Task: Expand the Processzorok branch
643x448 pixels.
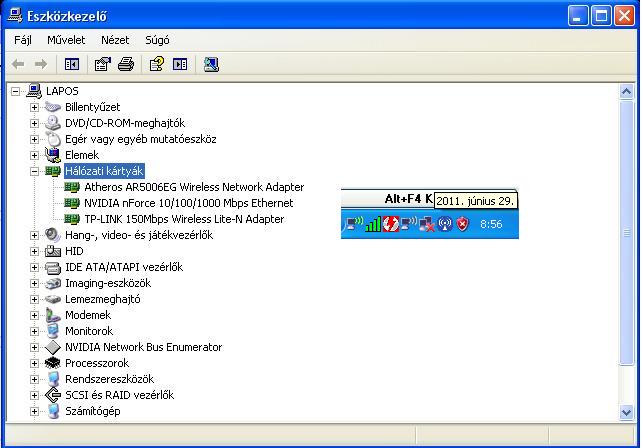Action: [x=34, y=363]
